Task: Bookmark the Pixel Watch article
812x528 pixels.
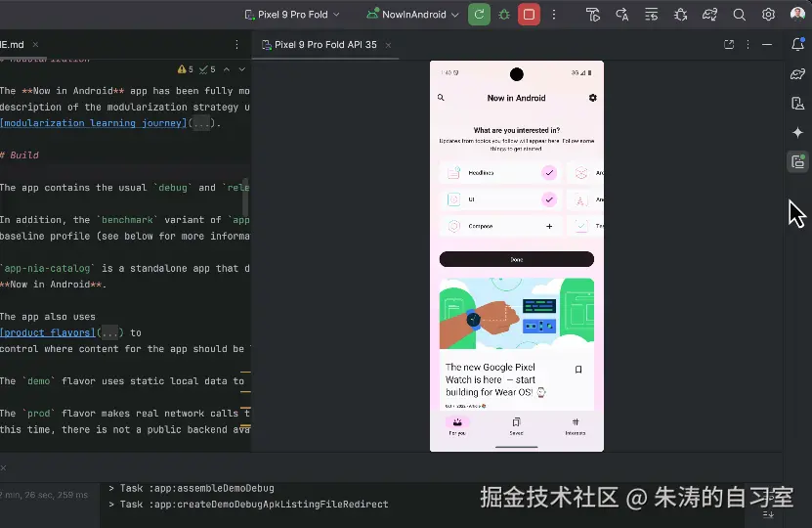Action: tap(578, 370)
